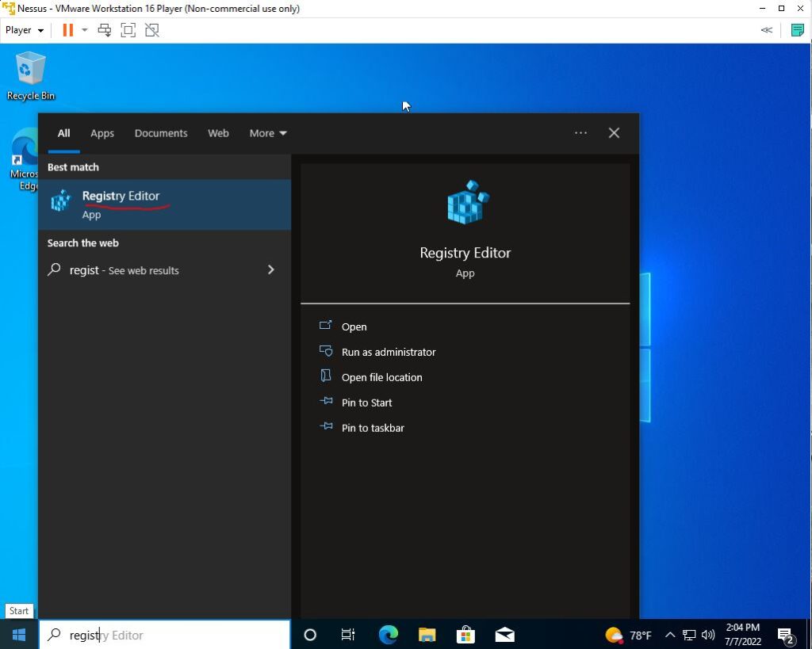The image size is (812, 649).
Task: Click the Windows Start button
Action: [19, 635]
